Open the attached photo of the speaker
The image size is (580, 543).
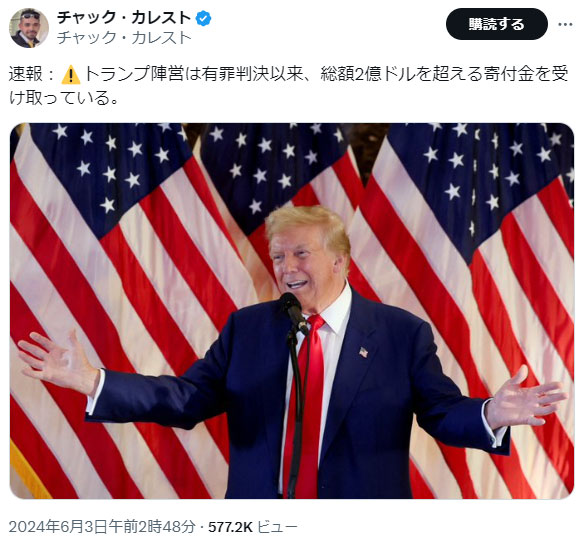pos(292,311)
